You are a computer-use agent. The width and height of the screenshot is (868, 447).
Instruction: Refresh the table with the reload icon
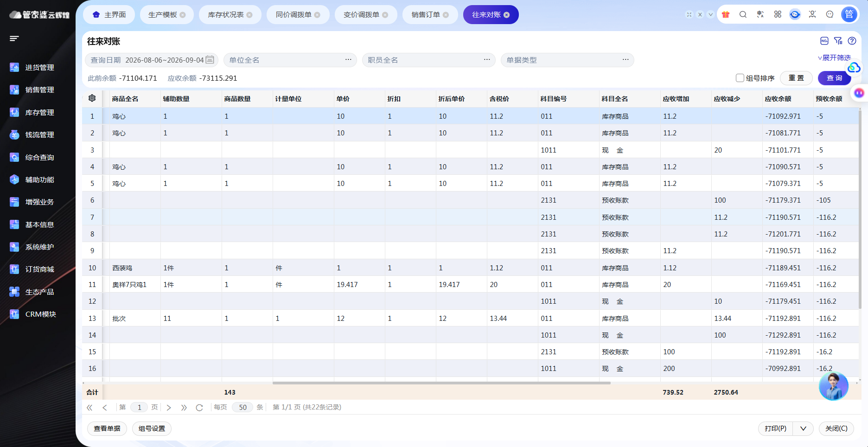click(x=199, y=408)
